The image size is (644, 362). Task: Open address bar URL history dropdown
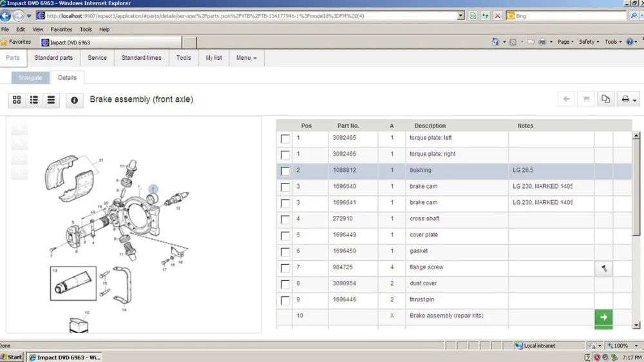pos(460,15)
